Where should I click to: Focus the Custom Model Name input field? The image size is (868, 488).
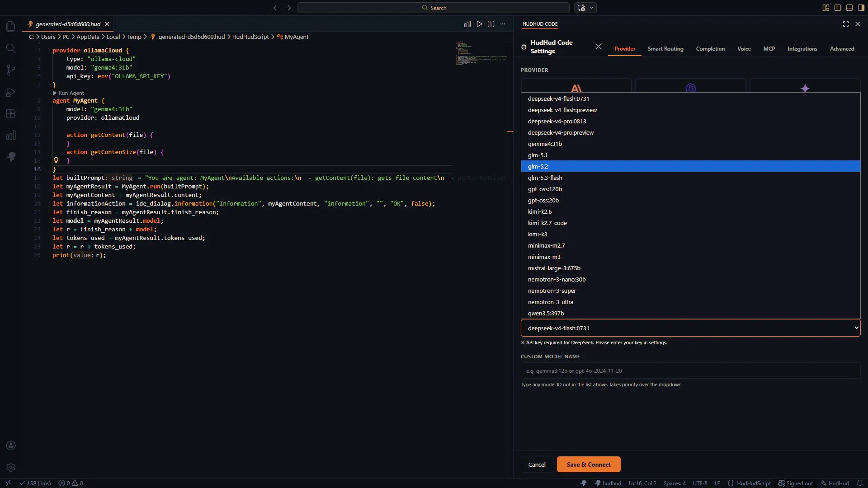pos(690,371)
